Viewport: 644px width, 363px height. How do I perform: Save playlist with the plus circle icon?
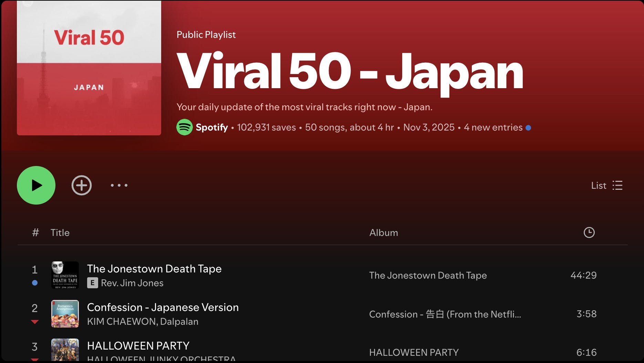click(82, 185)
